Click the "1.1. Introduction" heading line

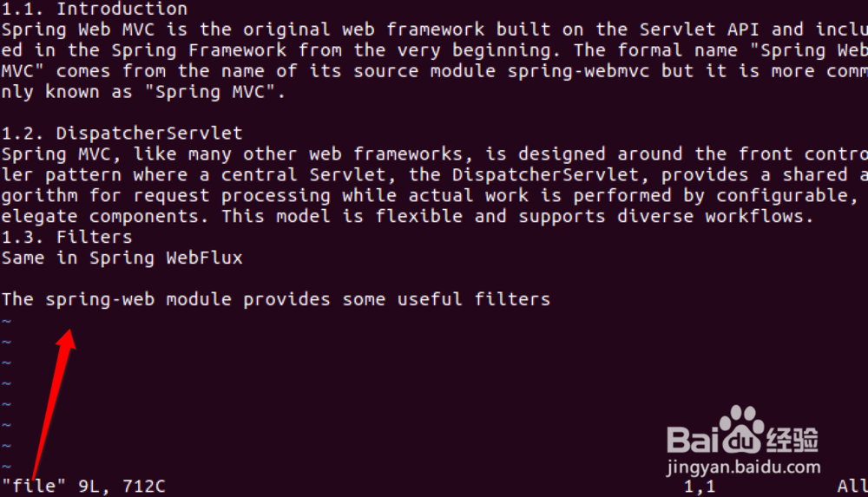[95, 10]
